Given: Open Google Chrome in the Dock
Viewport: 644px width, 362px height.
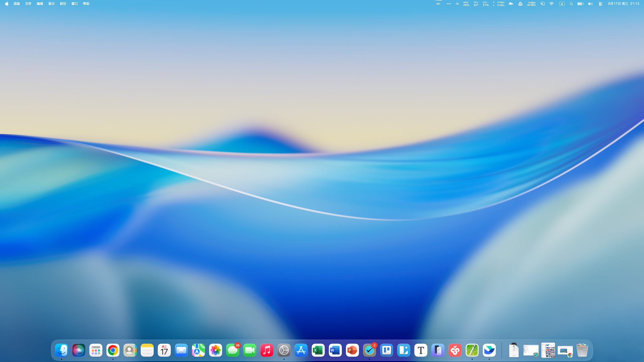Looking at the screenshot, I should click(113, 350).
